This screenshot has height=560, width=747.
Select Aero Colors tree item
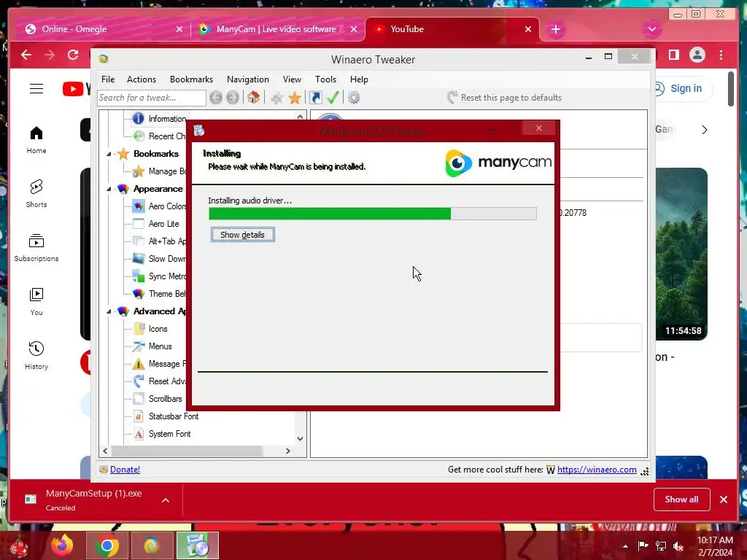click(160, 206)
